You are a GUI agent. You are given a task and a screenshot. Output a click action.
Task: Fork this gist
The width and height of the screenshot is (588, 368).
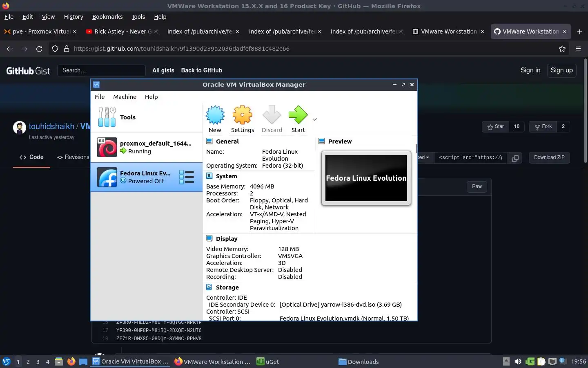(x=543, y=127)
